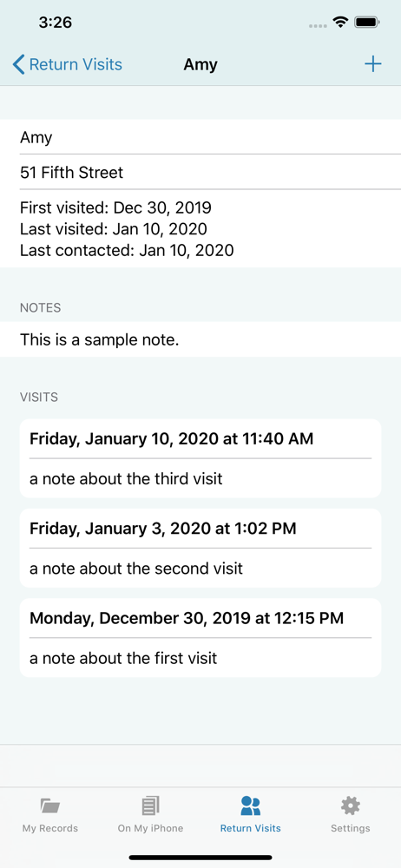Switch to the My Records tab label

click(50, 829)
